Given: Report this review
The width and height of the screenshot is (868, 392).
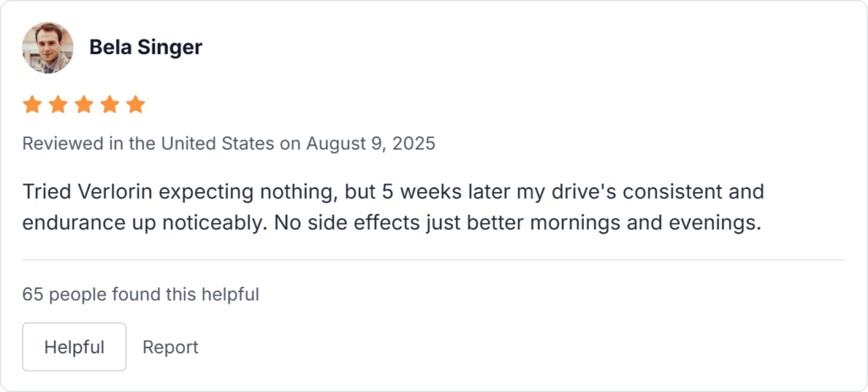Looking at the screenshot, I should 170,347.
